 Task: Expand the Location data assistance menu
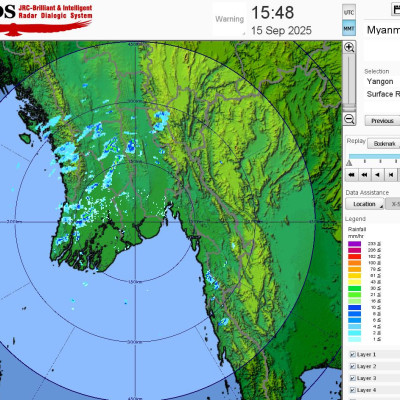tap(364, 204)
